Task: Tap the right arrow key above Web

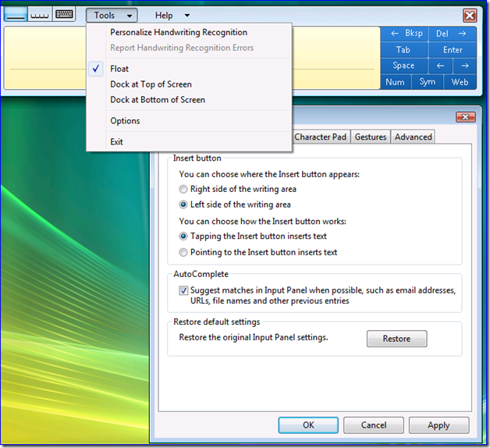Action: coord(465,66)
